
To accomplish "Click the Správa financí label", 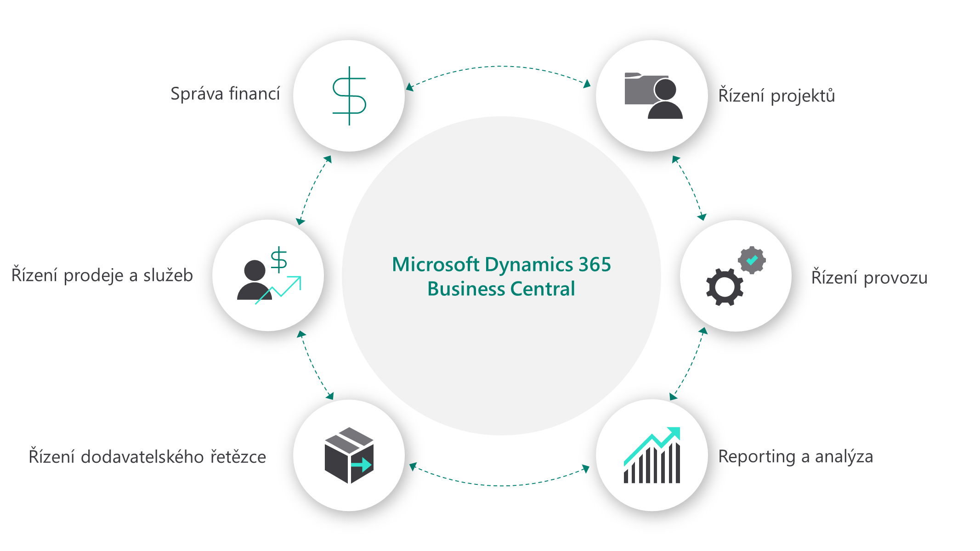I will pyautogui.click(x=225, y=94).
